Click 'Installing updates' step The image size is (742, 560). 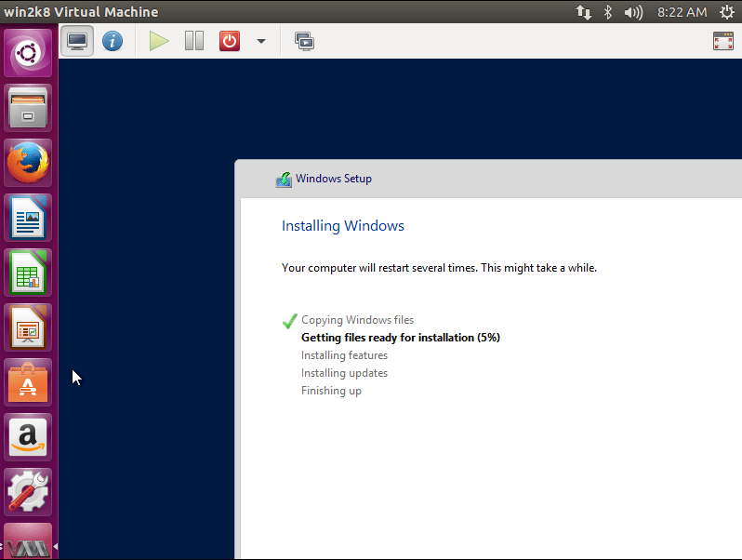(344, 373)
